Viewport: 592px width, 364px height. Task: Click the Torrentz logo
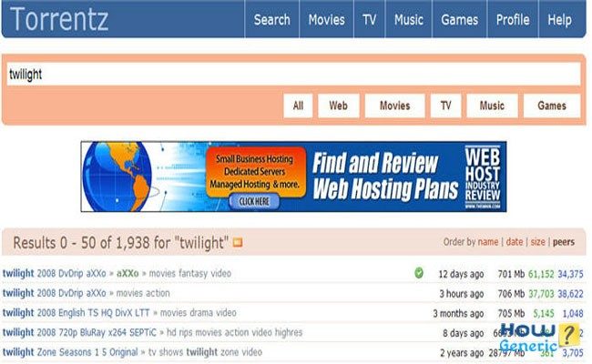(59, 19)
